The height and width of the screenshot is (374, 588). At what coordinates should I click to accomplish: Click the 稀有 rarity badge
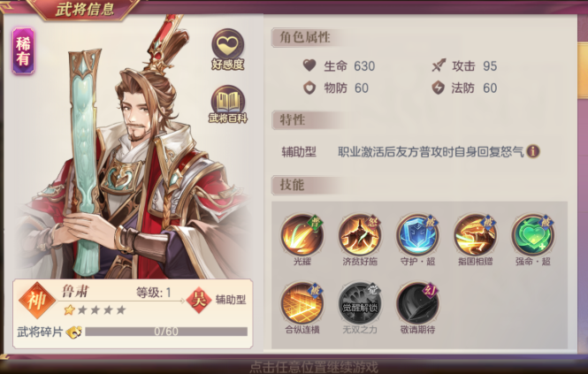click(23, 50)
